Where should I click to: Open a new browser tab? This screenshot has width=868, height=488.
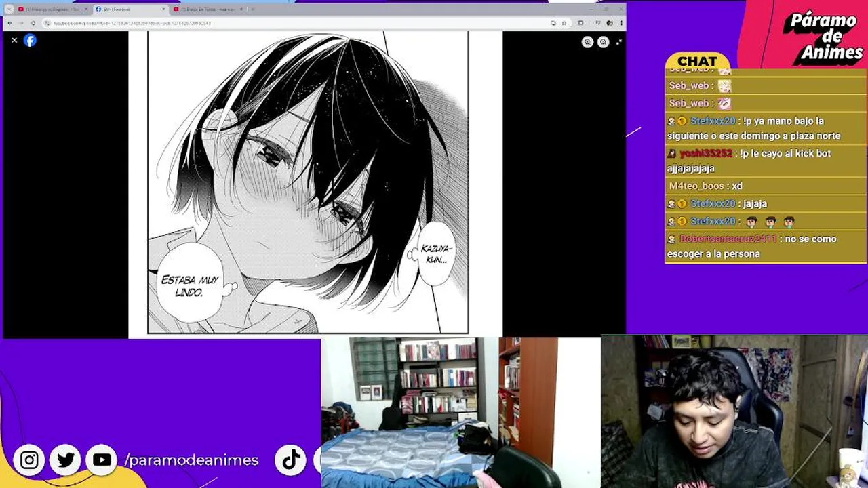pos(253,9)
